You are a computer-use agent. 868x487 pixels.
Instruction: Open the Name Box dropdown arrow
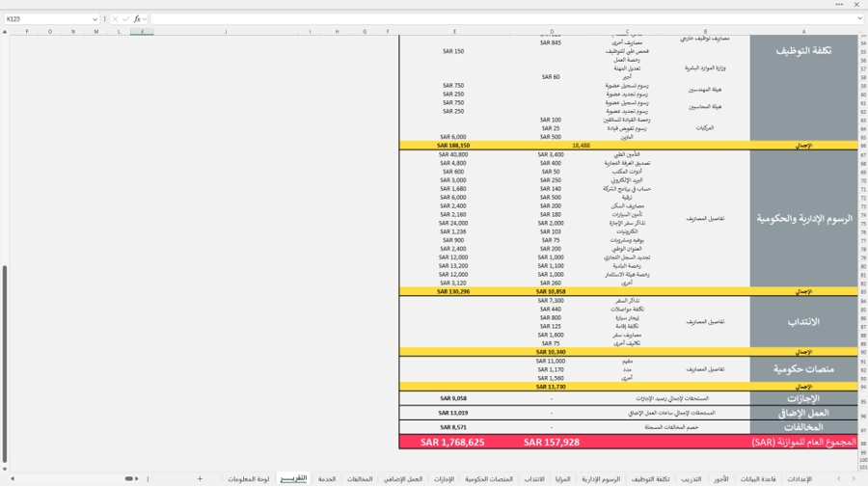(95, 19)
